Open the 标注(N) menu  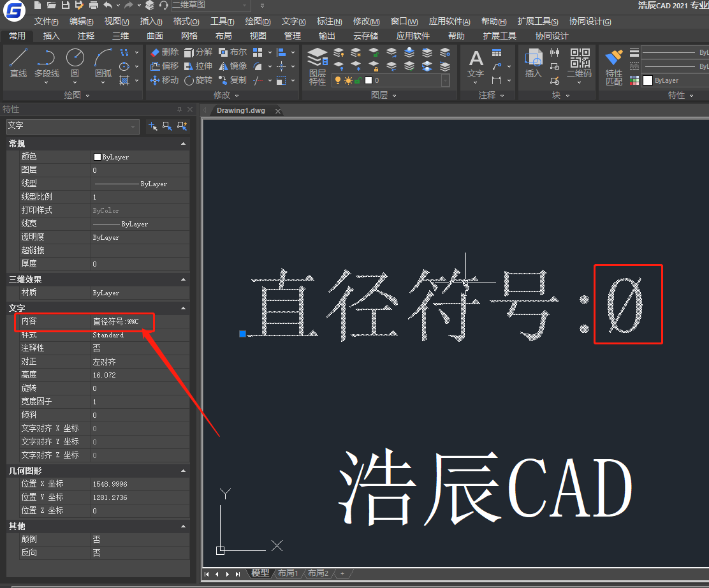pos(329,21)
